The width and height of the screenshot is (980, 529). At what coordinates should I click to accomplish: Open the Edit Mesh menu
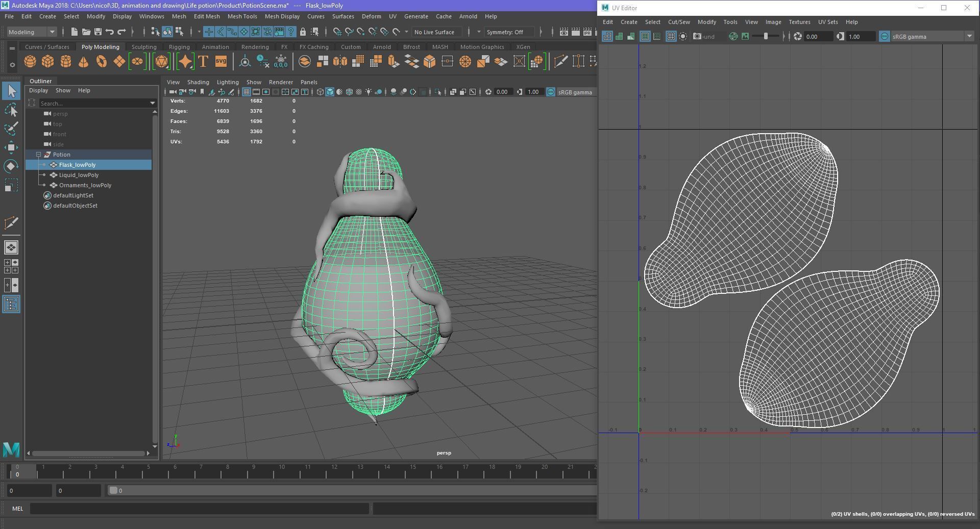pos(207,16)
